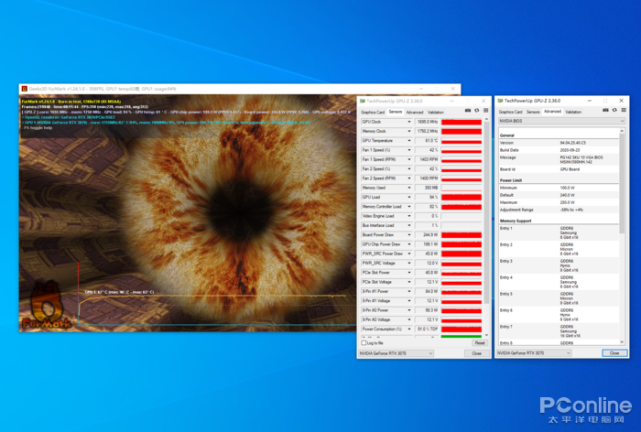The width and height of the screenshot is (641, 432).
Task: Click Sensors window vertical scrollbar
Action: pyautogui.click(x=486, y=213)
